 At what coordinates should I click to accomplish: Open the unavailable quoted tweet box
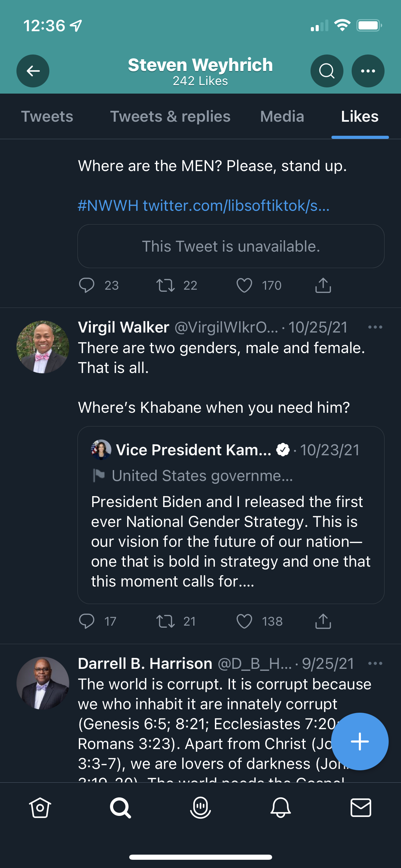click(231, 246)
